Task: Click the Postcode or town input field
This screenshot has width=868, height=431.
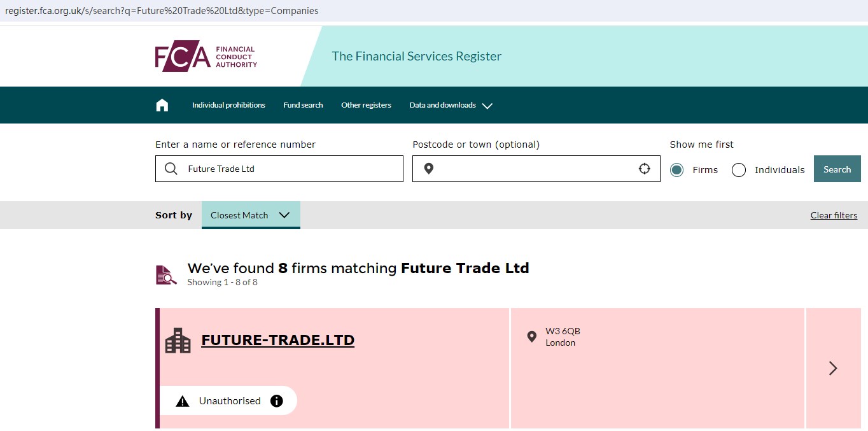Action: click(x=535, y=169)
